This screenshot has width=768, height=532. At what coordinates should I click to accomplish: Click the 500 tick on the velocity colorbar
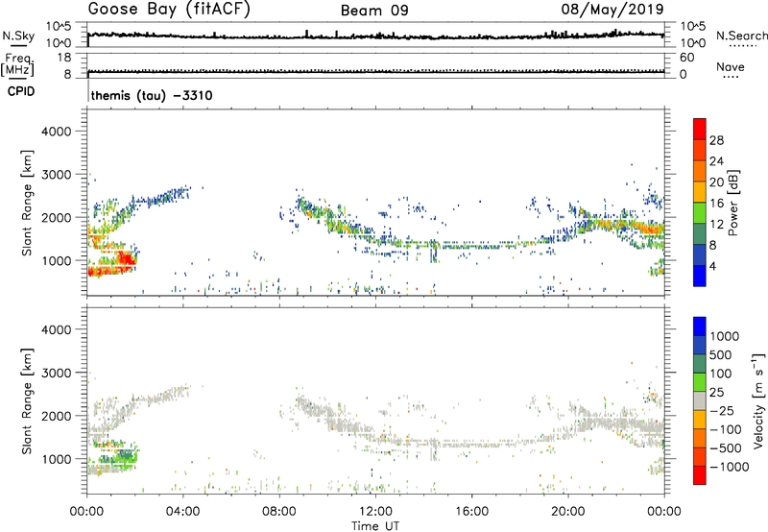click(x=720, y=355)
